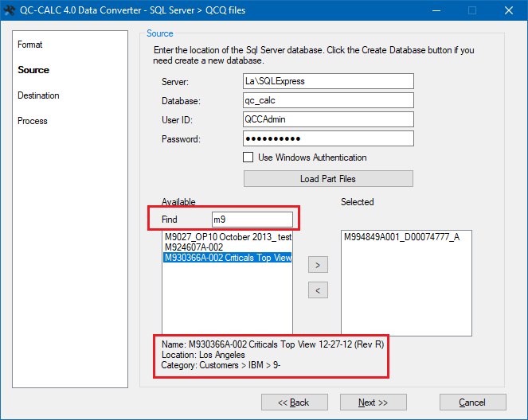Click the Cancel button
528x420 pixels.
point(472,402)
